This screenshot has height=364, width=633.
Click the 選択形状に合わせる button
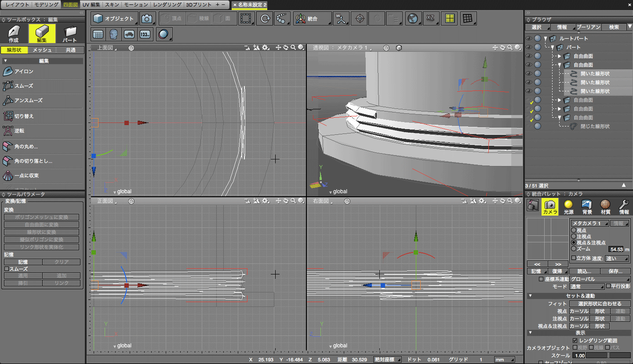coord(600,304)
